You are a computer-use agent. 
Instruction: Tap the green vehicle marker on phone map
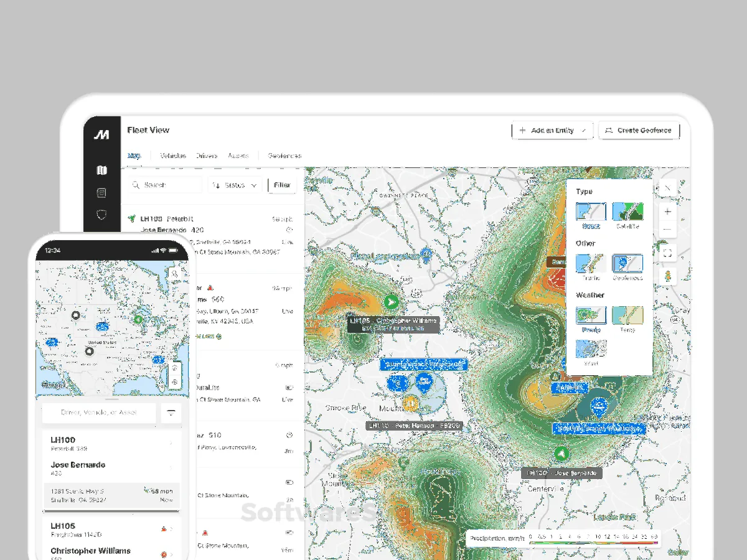pyautogui.click(x=138, y=319)
